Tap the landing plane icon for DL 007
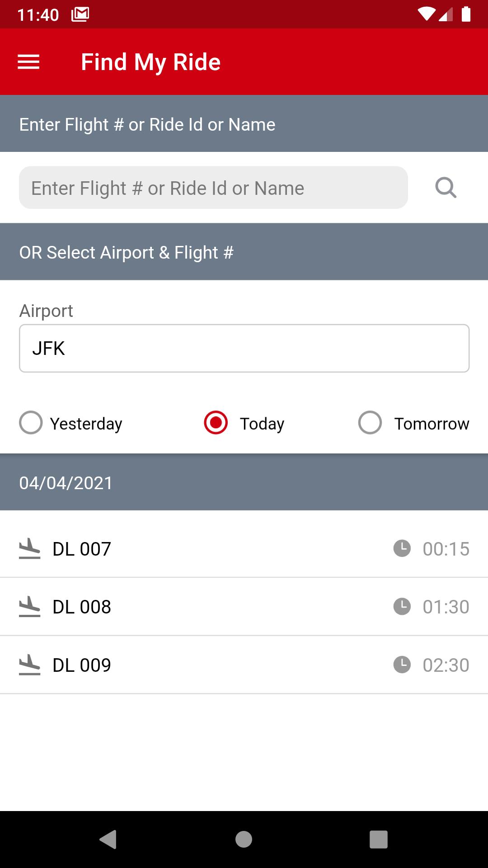 (29, 548)
